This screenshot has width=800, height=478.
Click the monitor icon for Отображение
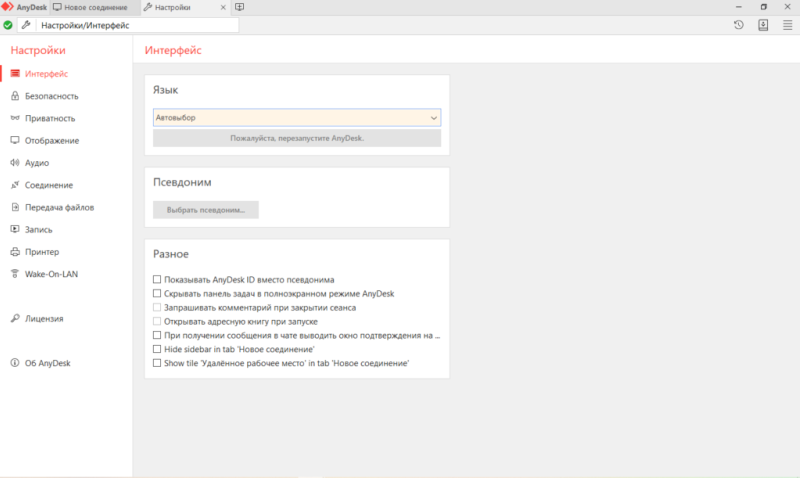click(x=15, y=140)
